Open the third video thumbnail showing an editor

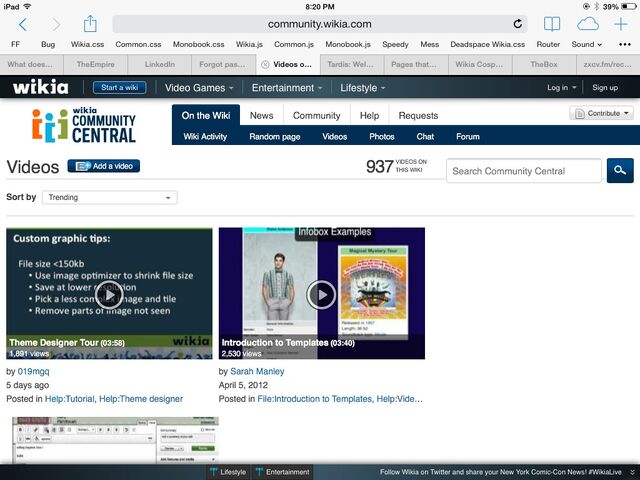click(116, 440)
